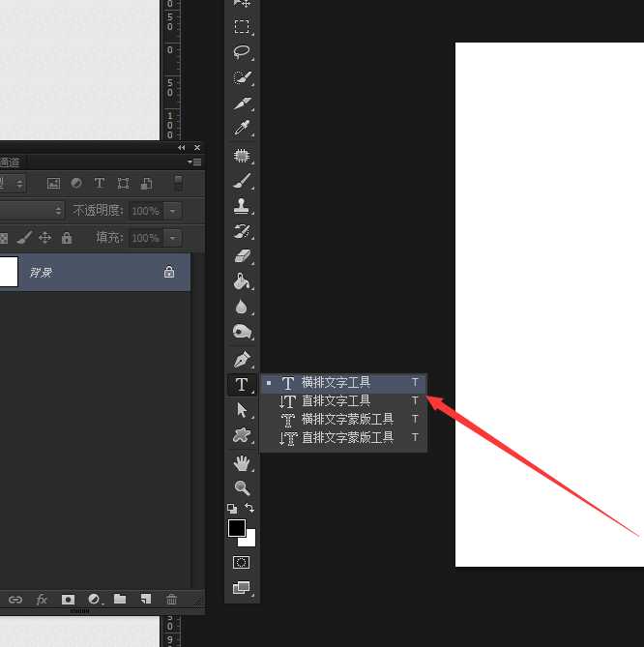Choose 直排文字工具 from the flyout

coord(336,400)
